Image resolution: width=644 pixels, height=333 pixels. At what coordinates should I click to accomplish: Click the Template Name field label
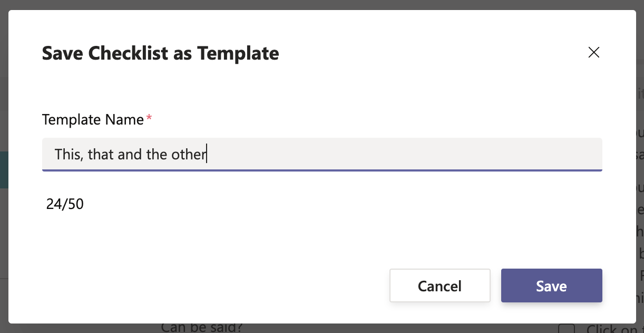(92, 120)
